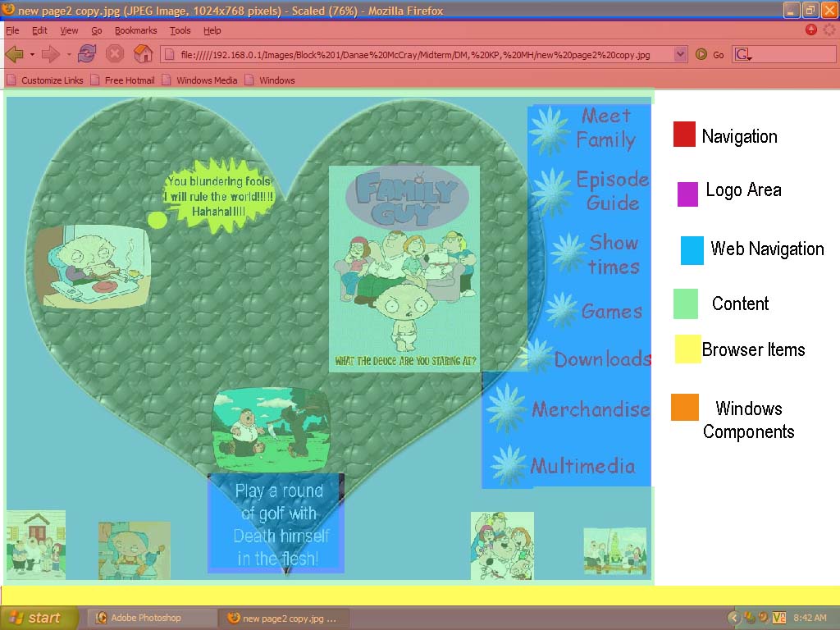
Task: Open the Bookmarks menu
Action: (x=135, y=30)
